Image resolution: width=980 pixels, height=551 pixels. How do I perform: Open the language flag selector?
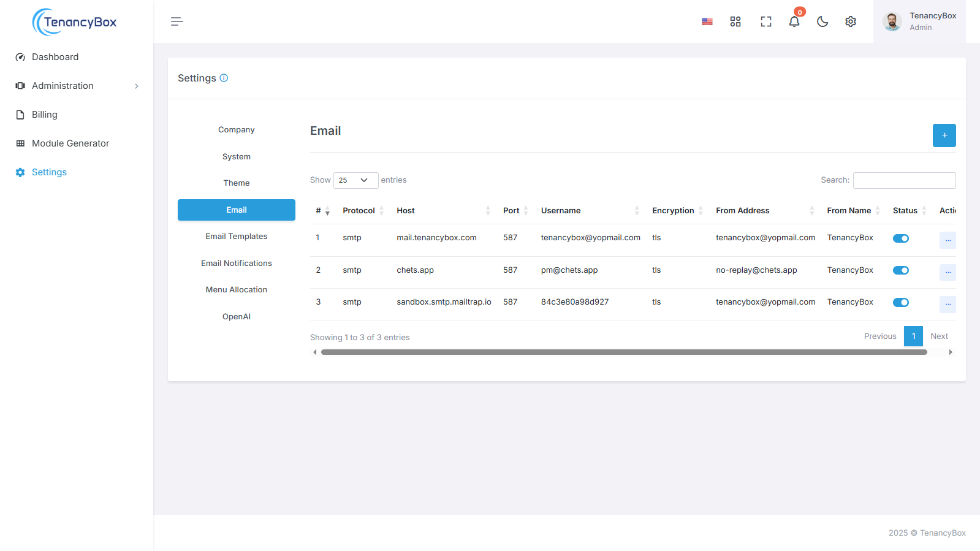707,21
